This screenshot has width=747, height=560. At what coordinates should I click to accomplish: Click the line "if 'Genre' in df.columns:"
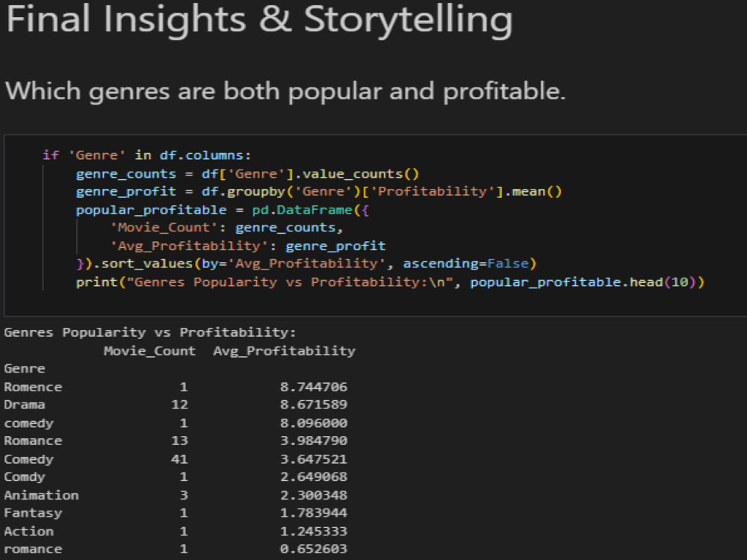(x=146, y=155)
